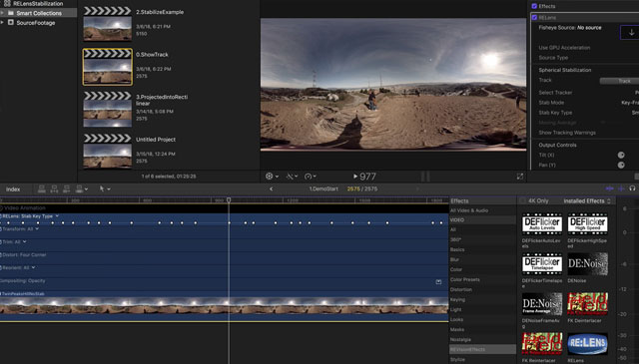Open Trim: All animation dropdown

(x=24, y=242)
